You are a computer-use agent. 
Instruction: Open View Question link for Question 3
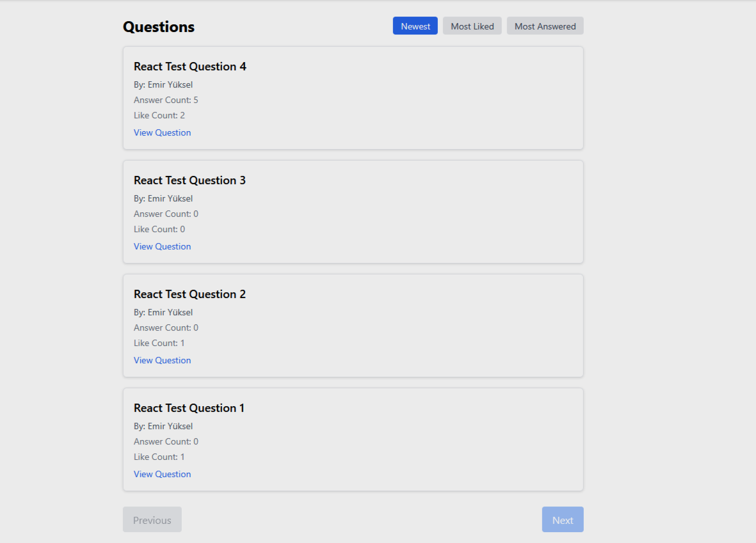(x=162, y=246)
